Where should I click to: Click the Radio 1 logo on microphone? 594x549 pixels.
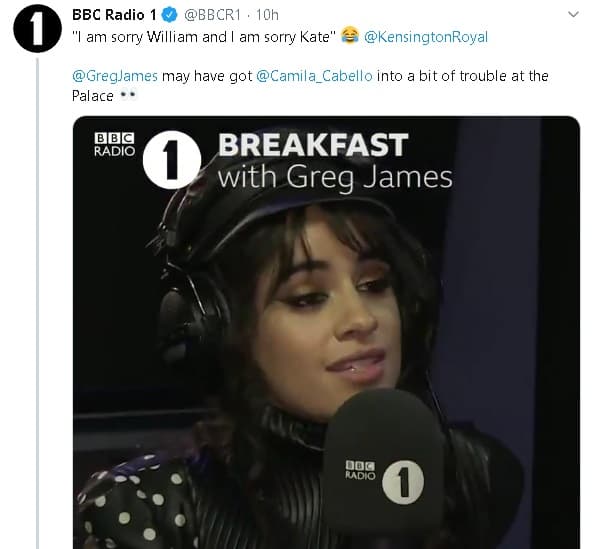403,482
